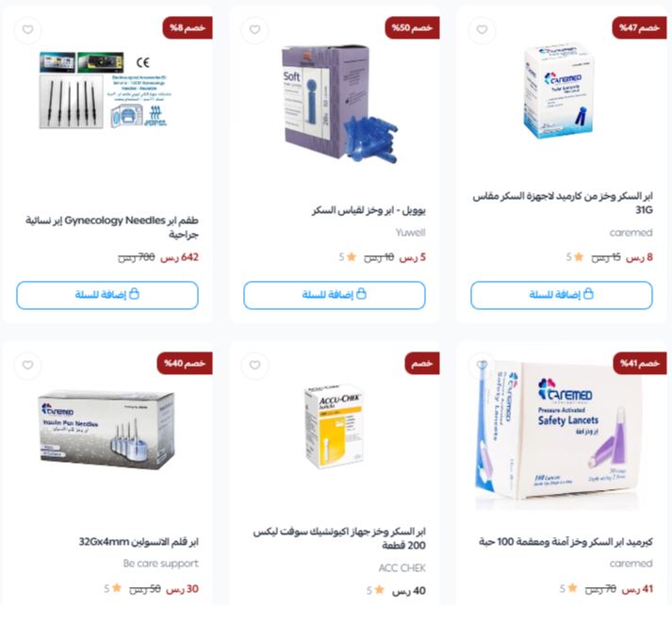Image resolution: width=672 pixels, height=639 pixels.
Task: Click the ACC CHEK brand name link
Action: coord(402,568)
